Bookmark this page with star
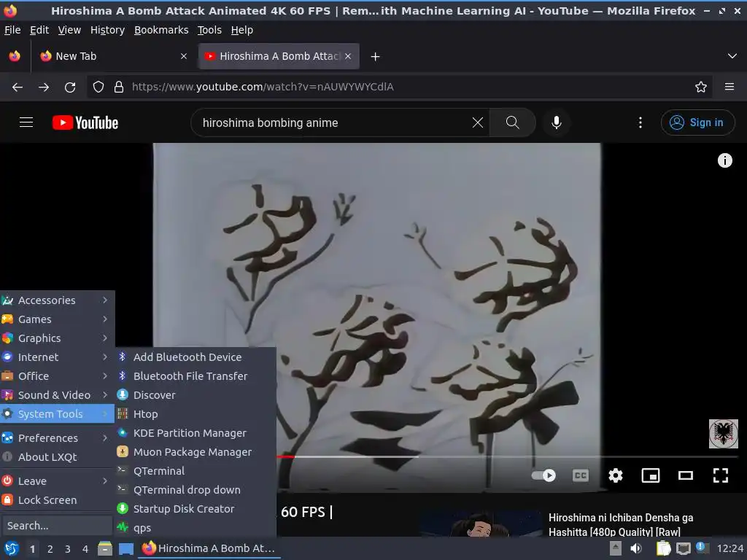Screen dimensions: 747x560 (x=700, y=87)
